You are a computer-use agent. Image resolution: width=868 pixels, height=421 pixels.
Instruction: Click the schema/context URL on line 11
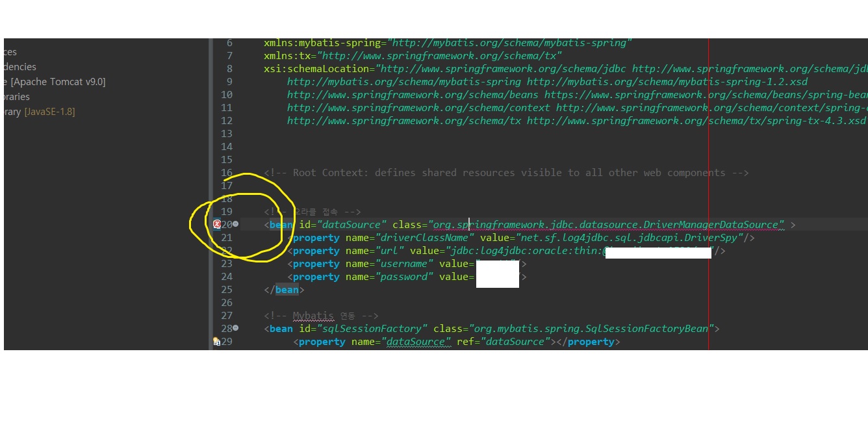coord(418,108)
